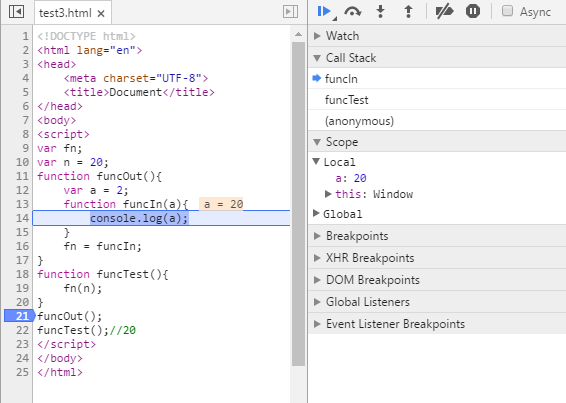The height and width of the screenshot is (403, 566).
Task: Click the function funcTest(){ declaration
Action: click(x=103, y=274)
